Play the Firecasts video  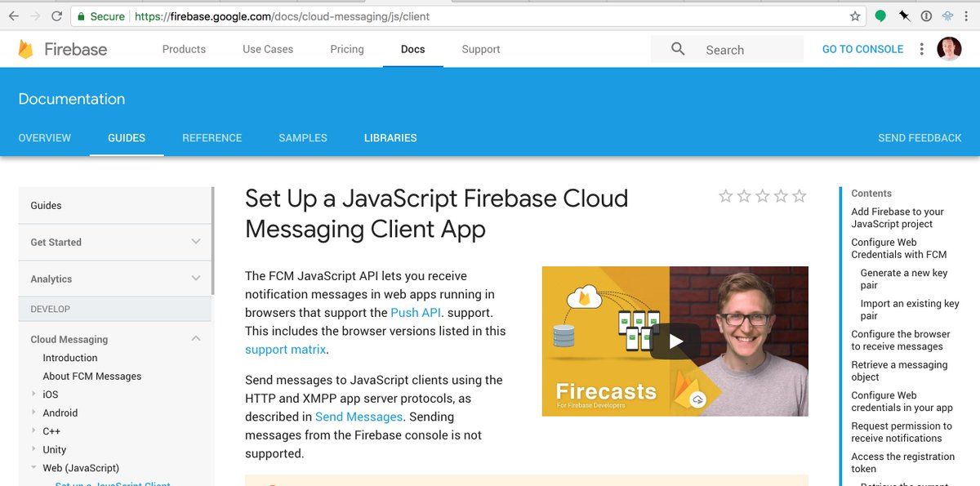(x=675, y=341)
